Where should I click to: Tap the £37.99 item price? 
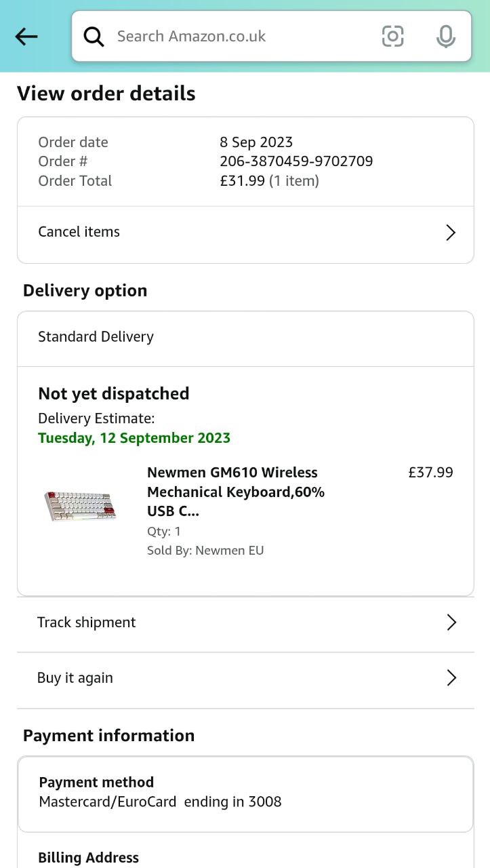point(430,473)
